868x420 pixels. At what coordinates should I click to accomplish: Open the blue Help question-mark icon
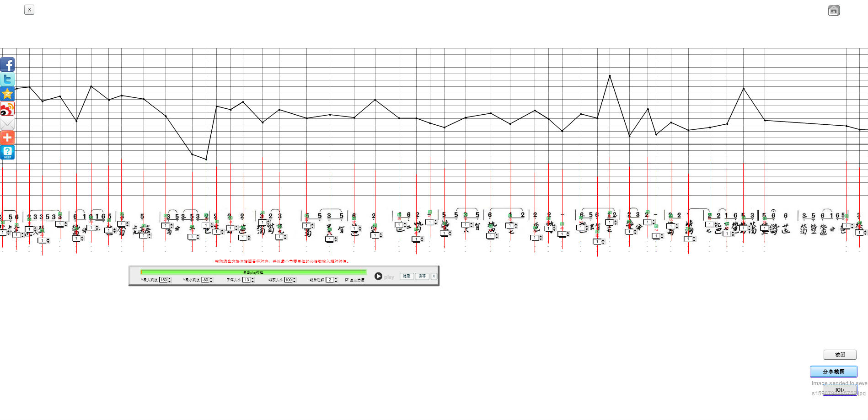[x=7, y=152]
